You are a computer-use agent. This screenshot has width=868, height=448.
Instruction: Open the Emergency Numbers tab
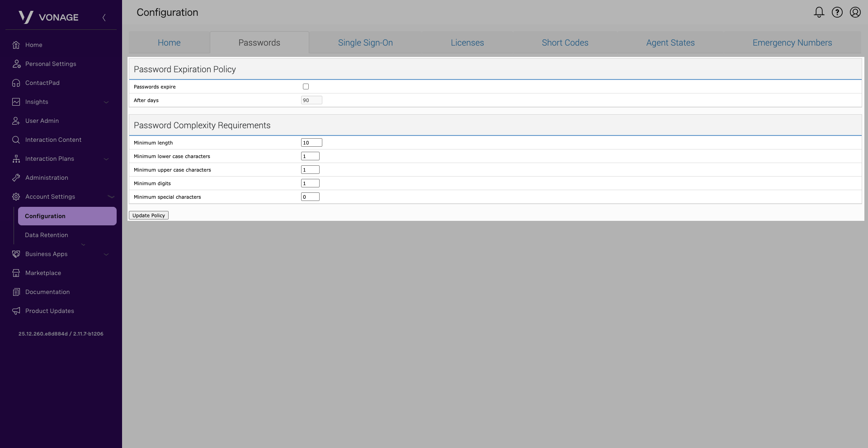[x=792, y=43]
